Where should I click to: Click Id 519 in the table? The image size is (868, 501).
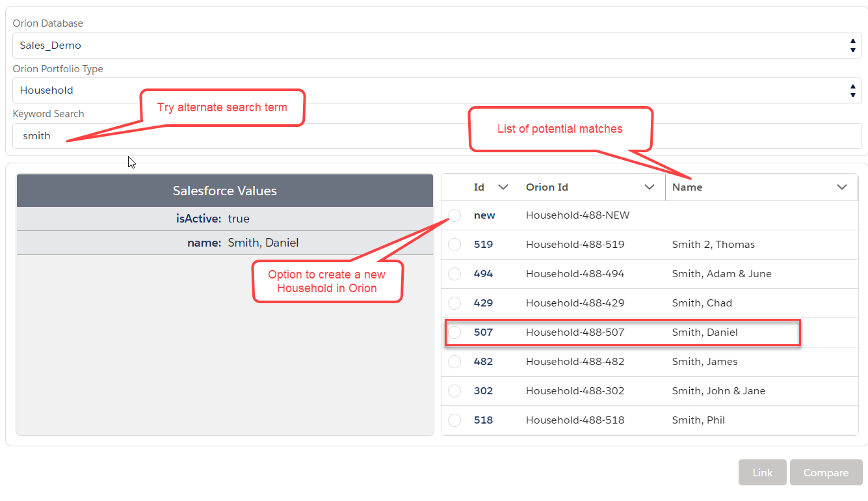(x=483, y=245)
